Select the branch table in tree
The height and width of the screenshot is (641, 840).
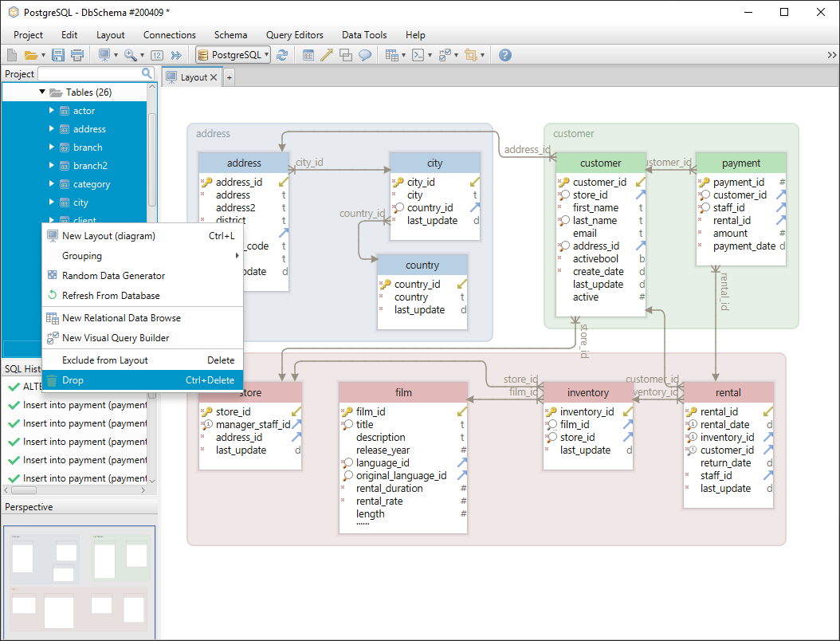[88, 147]
